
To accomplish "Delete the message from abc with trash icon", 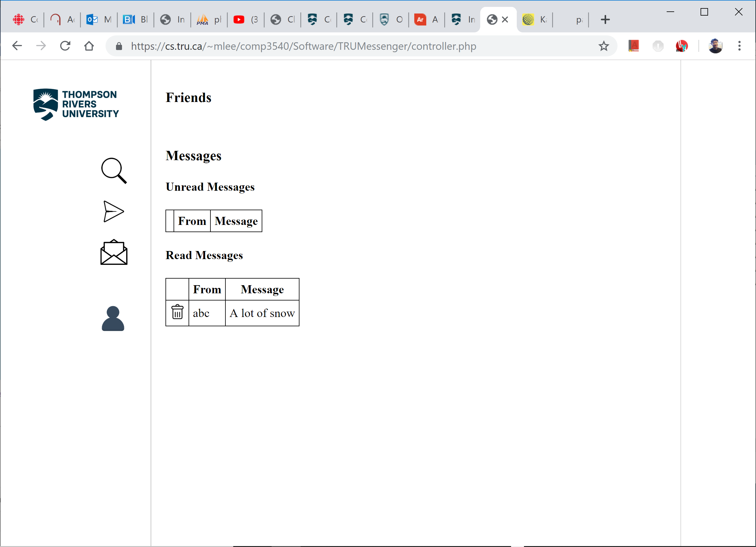I will pos(177,312).
